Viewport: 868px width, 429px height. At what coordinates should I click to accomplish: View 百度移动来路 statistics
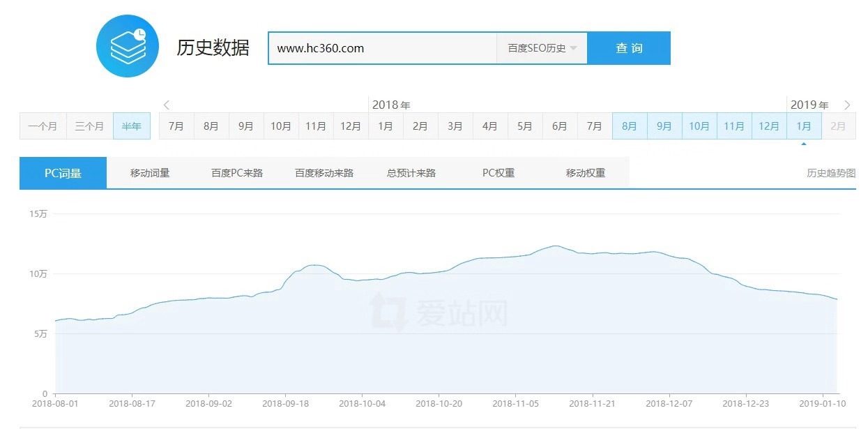pos(323,172)
